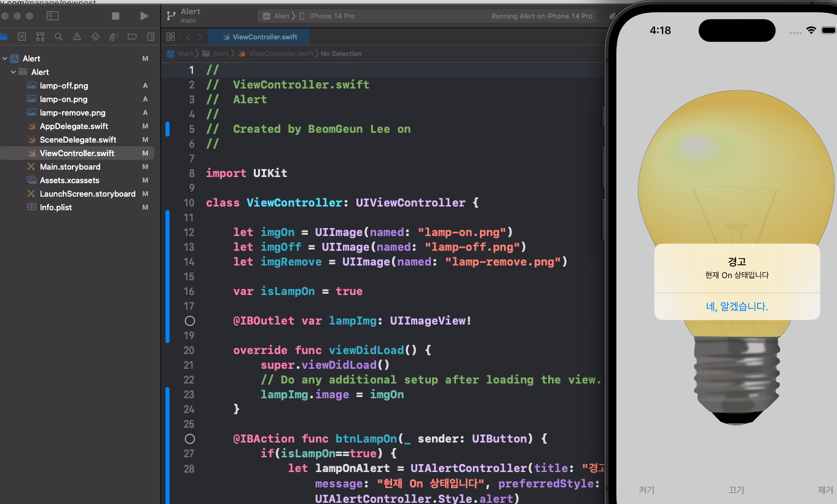Toggle the navigator sidebar in Xcode
837x504 pixels.
pos(53,15)
